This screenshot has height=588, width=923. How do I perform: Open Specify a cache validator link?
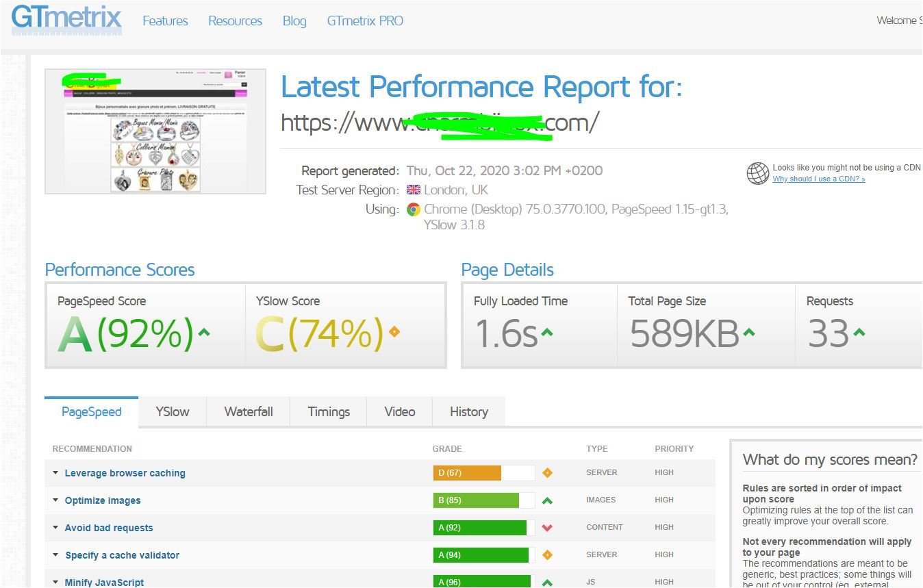(123, 555)
